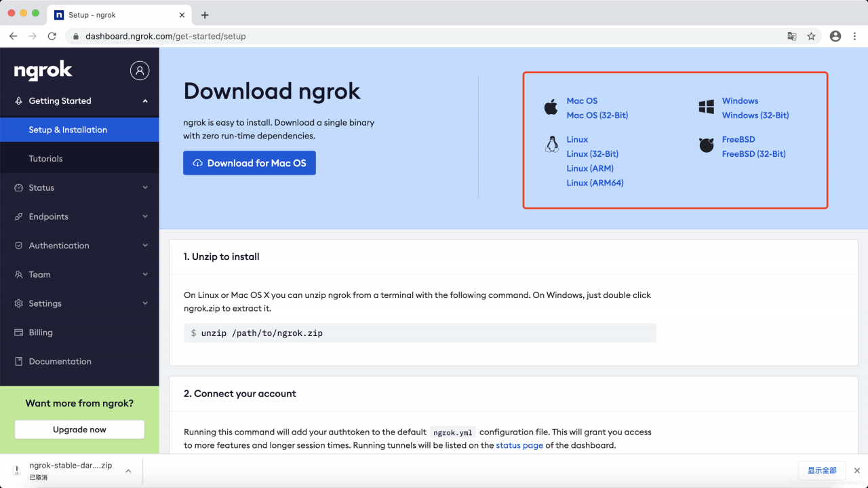Click the Documentation page icon
The height and width of the screenshot is (488, 868).
click(x=18, y=361)
